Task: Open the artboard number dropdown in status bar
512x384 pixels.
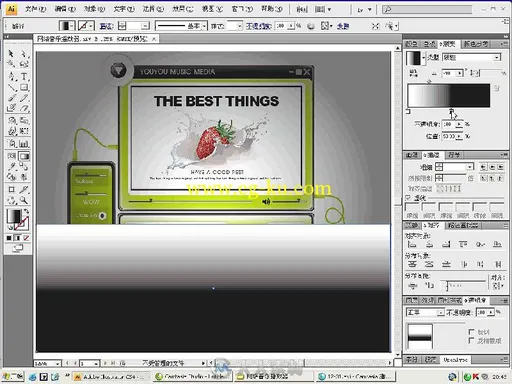Action: [96, 363]
